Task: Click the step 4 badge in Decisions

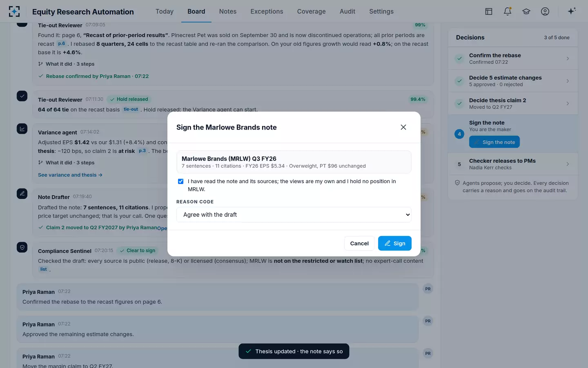Action: (x=459, y=134)
